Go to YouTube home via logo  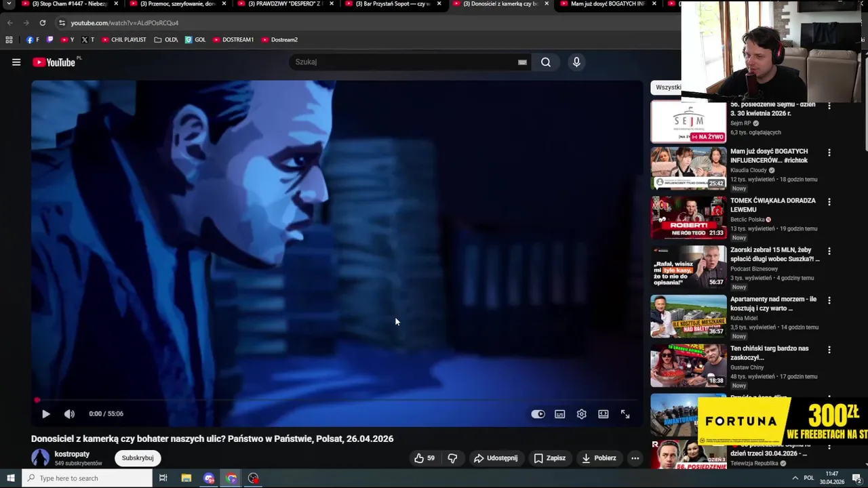tap(54, 62)
